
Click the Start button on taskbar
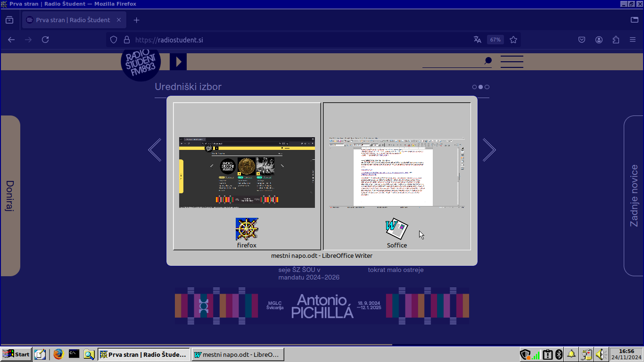17,354
